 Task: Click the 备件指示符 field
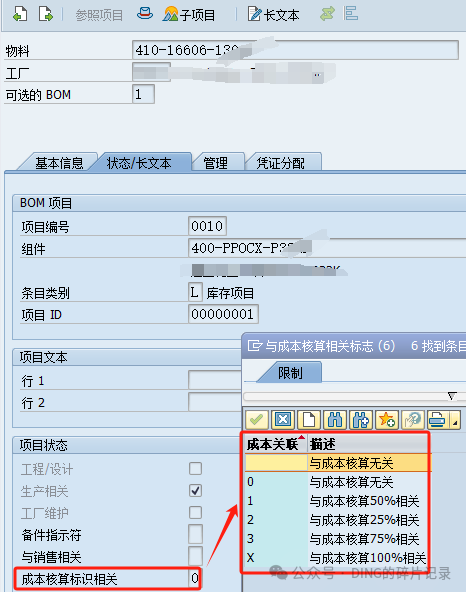(x=195, y=534)
